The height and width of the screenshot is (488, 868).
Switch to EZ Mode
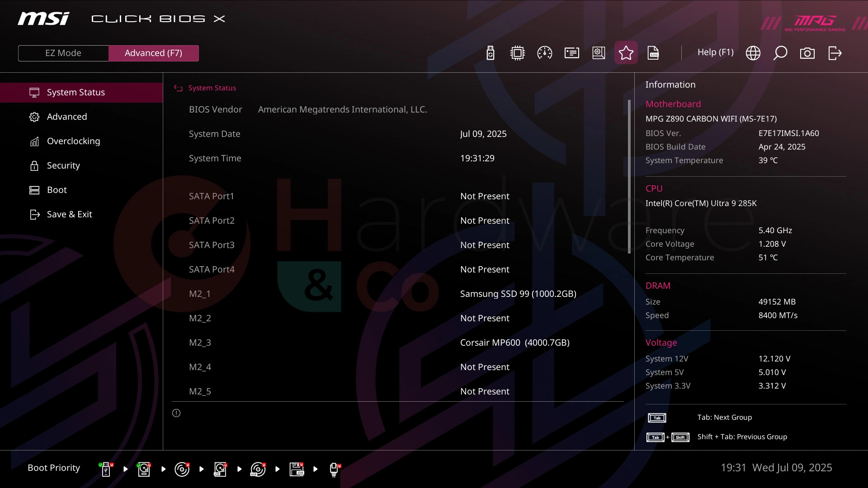click(63, 53)
